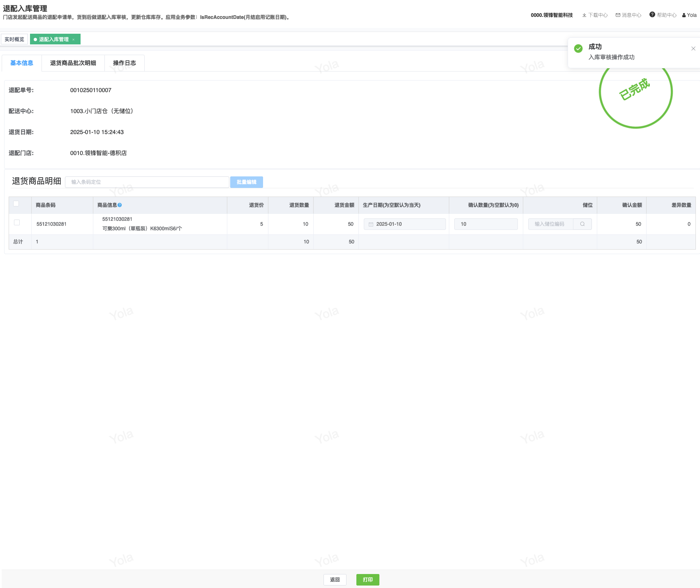Click the 退货日期 field label

pos(21,132)
